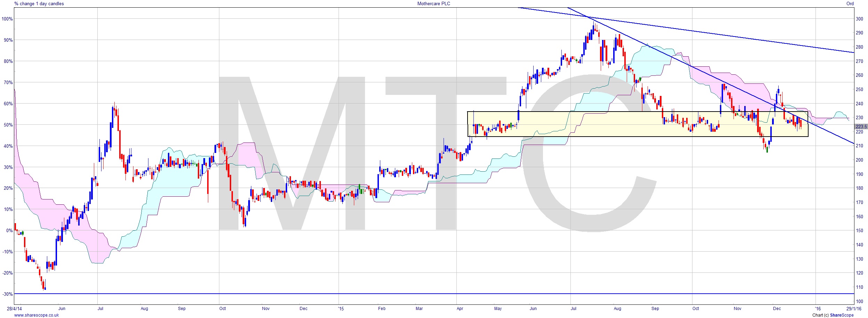The height and width of the screenshot is (318, 868).
Task: Click the 0% label on left axis
Action: (x=9, y=230)
